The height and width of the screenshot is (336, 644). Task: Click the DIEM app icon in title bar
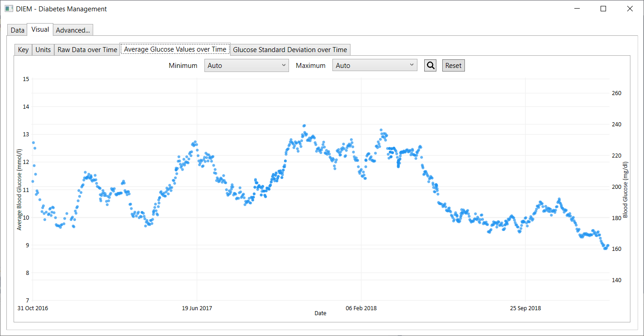(x=9, y=9)
